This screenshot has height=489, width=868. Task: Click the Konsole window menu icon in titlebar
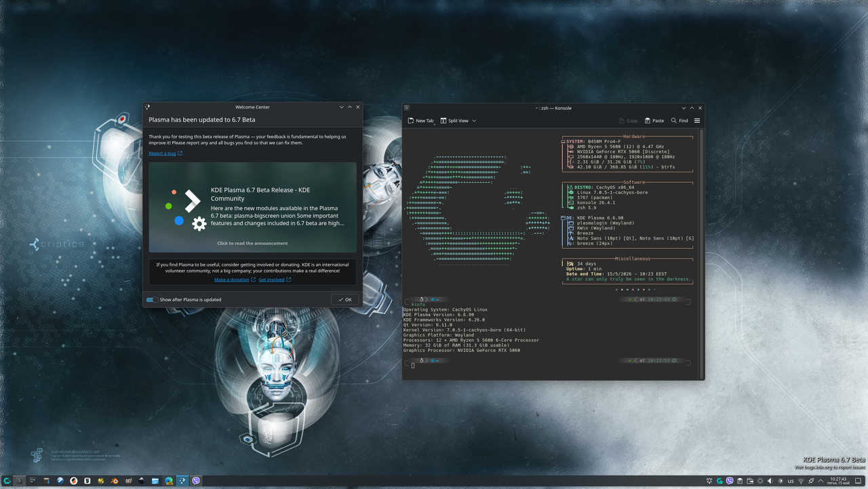(407, 108)
